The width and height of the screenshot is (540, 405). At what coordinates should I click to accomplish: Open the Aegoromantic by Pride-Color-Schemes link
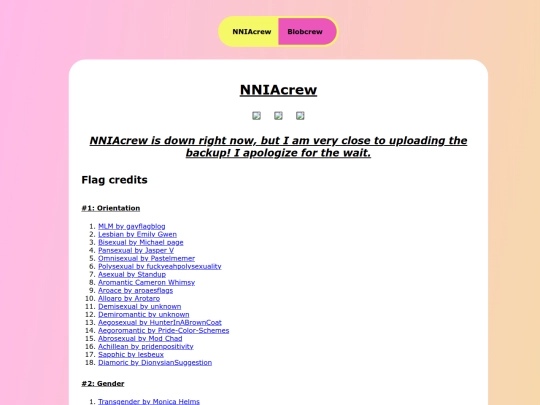point(164,331)
